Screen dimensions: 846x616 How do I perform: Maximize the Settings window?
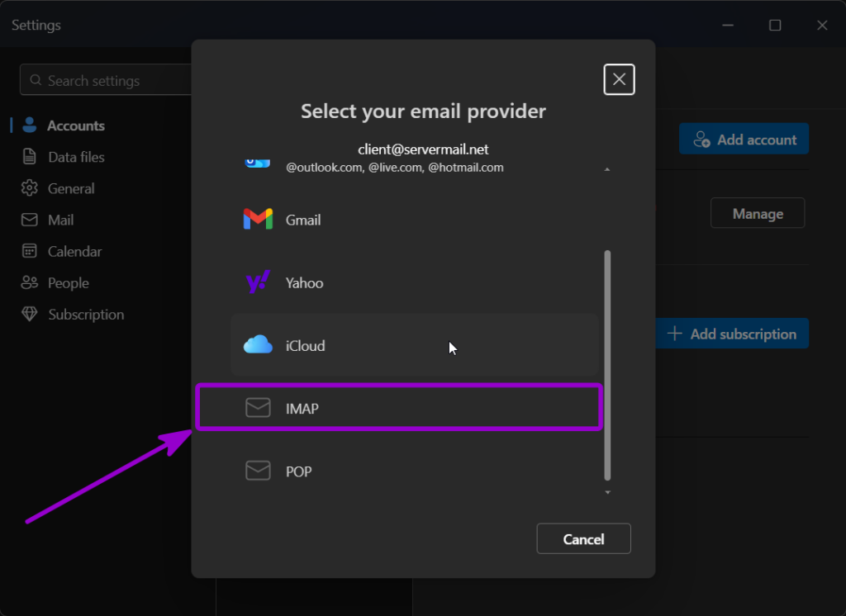click(x=775, y=25)
